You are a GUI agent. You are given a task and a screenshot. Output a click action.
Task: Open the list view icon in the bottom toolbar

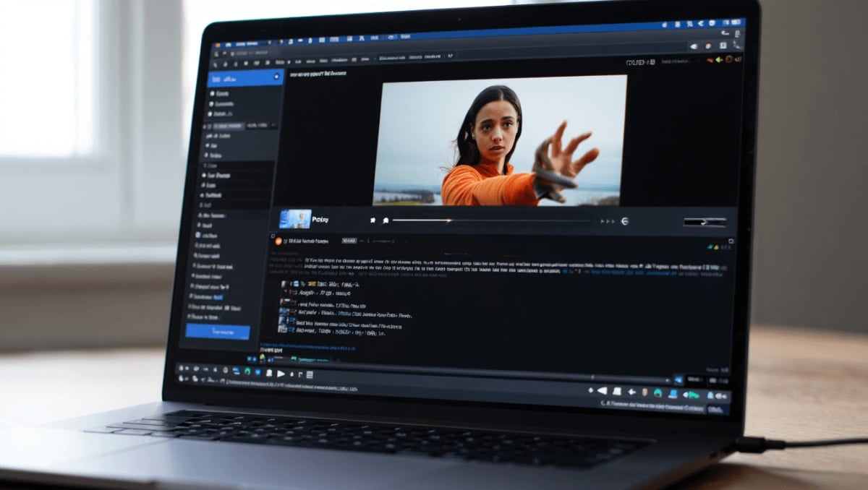click(310, 374)
